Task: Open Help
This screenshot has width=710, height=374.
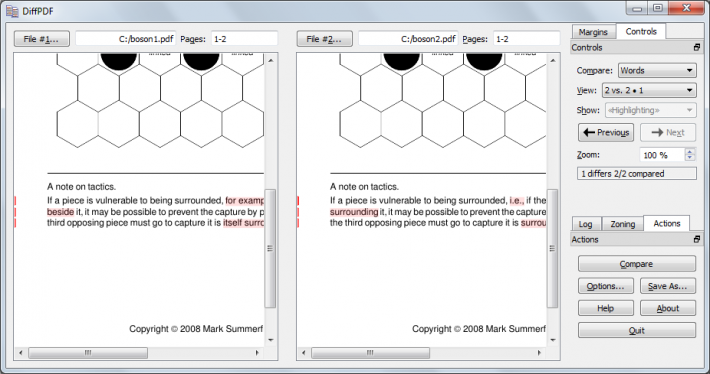Action: point(605,308)
